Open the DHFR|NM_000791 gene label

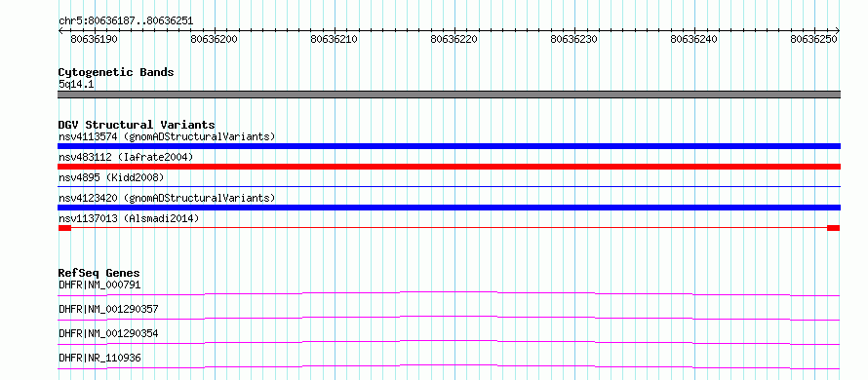click(99, 285)
